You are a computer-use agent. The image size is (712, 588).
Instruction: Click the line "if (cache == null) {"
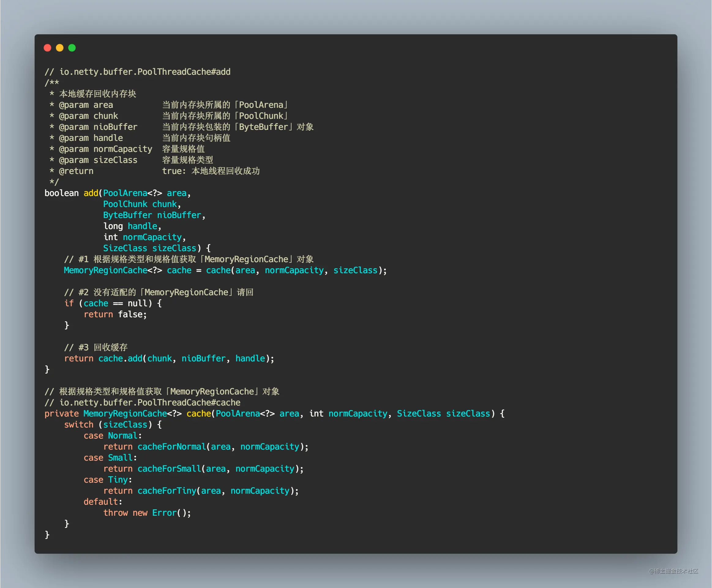point(113,303)
